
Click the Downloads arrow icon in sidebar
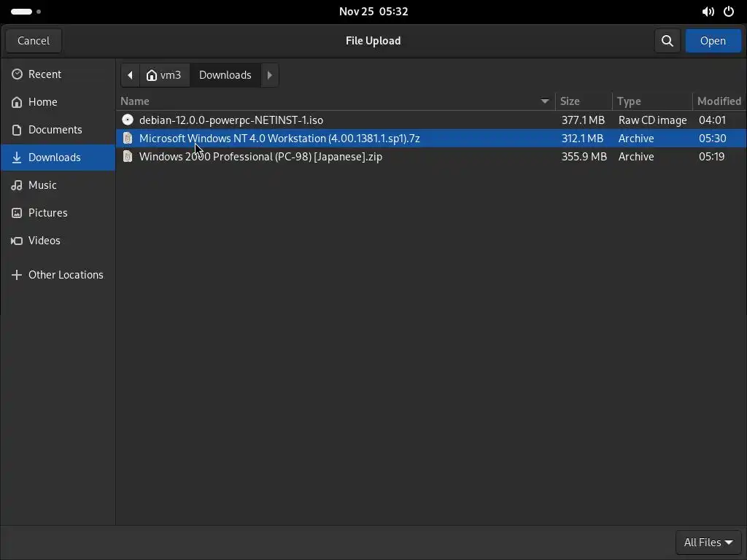point(17,157)
